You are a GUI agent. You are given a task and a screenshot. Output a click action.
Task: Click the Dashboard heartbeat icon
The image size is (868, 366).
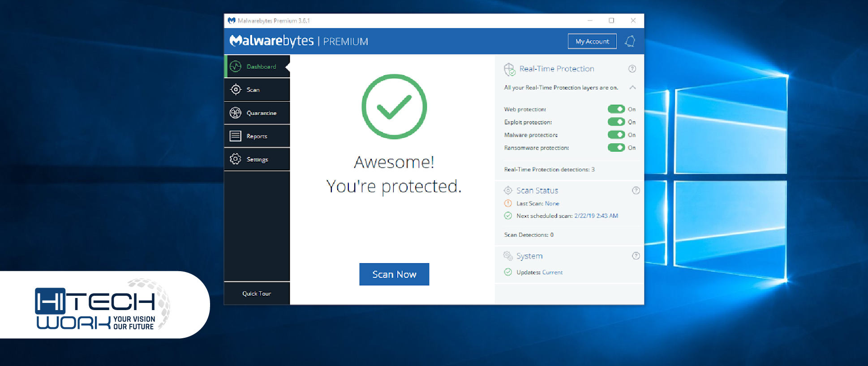coord(236,66)
